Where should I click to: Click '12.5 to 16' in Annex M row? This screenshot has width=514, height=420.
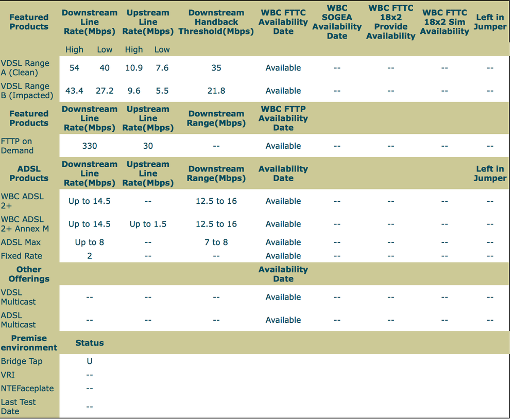coord(216,224)
